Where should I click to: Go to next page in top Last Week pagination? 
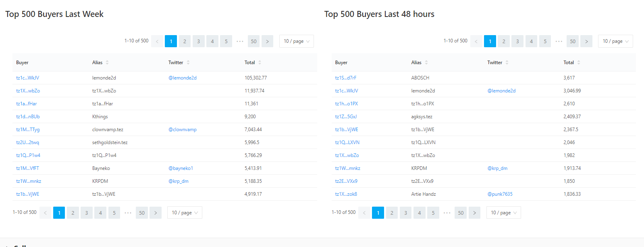[x=267, y=41]
